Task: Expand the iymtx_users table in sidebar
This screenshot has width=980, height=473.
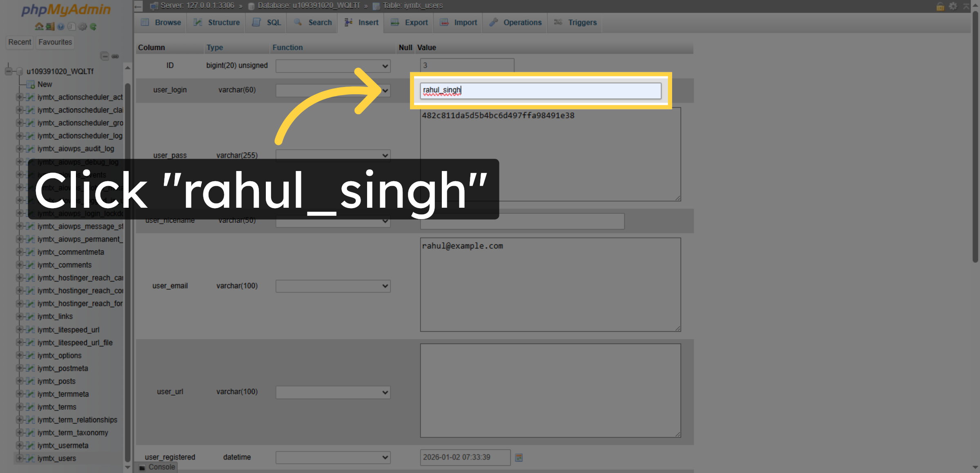Action: point(20,458)
